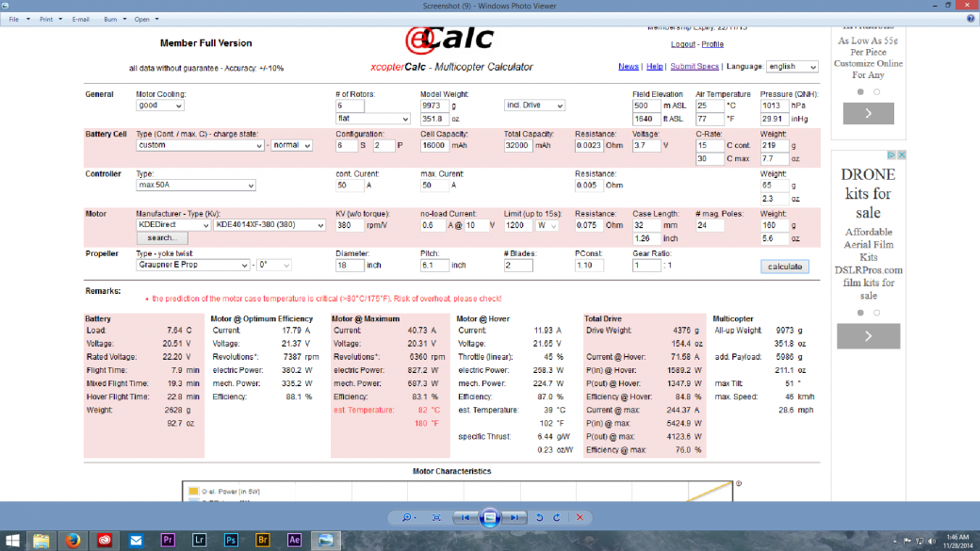980x551 pixels.
Task: Open the motor manufacturer KDEDirect dropdown
Action: 173,225
